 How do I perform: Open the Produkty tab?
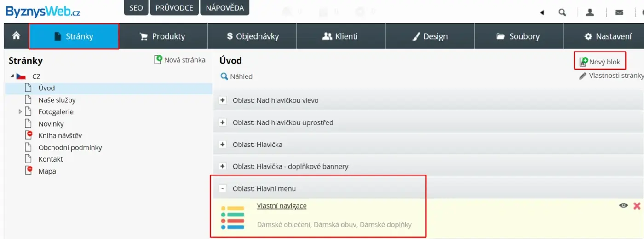click(163, 36)
